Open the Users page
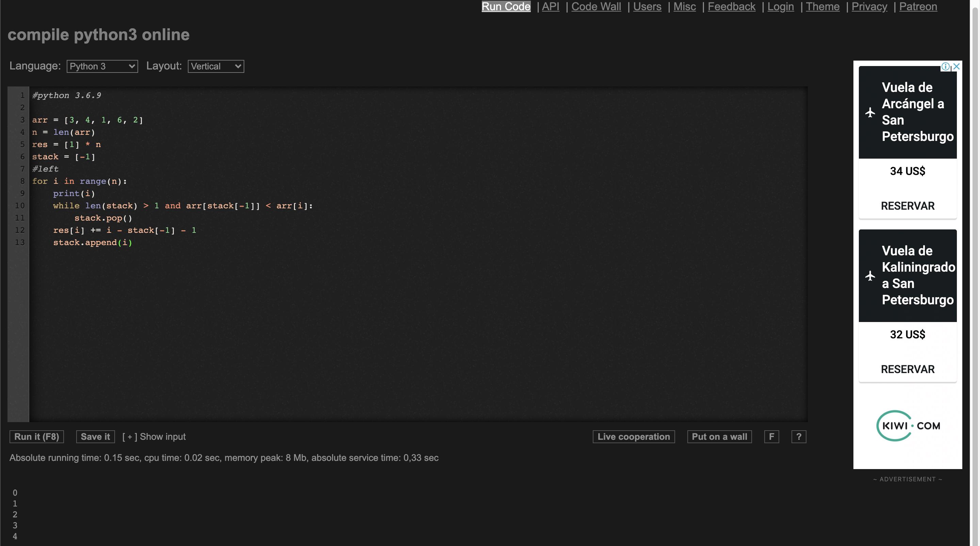Viewport: 980px width, 546px height. tap(647, 6)
